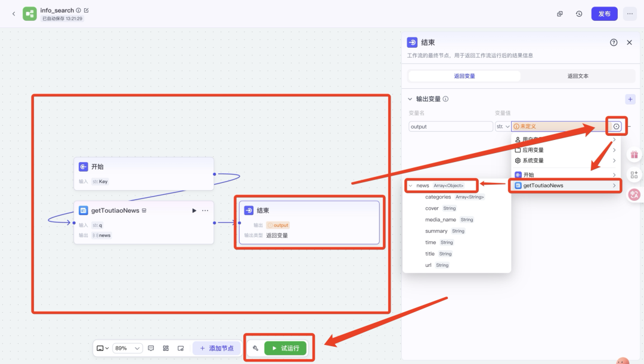Click the output variable name input field
644x364 pixels.
(x=450, y=126)
